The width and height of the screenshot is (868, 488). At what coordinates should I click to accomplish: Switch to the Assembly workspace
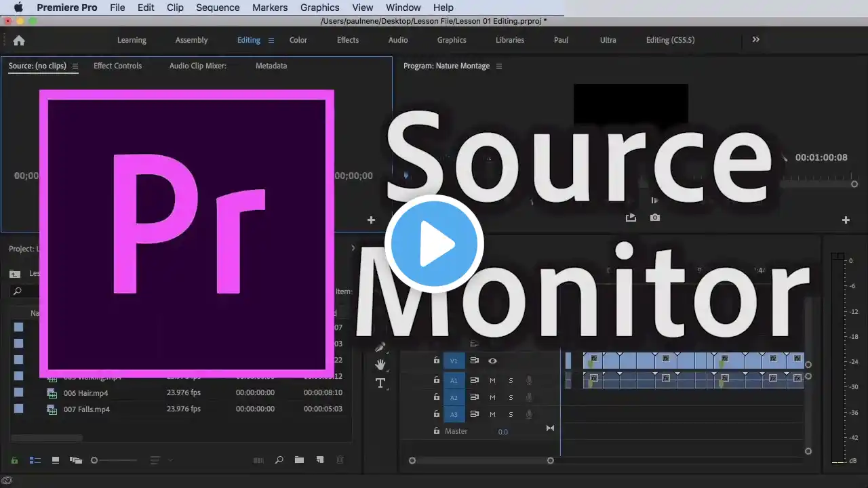191,40
